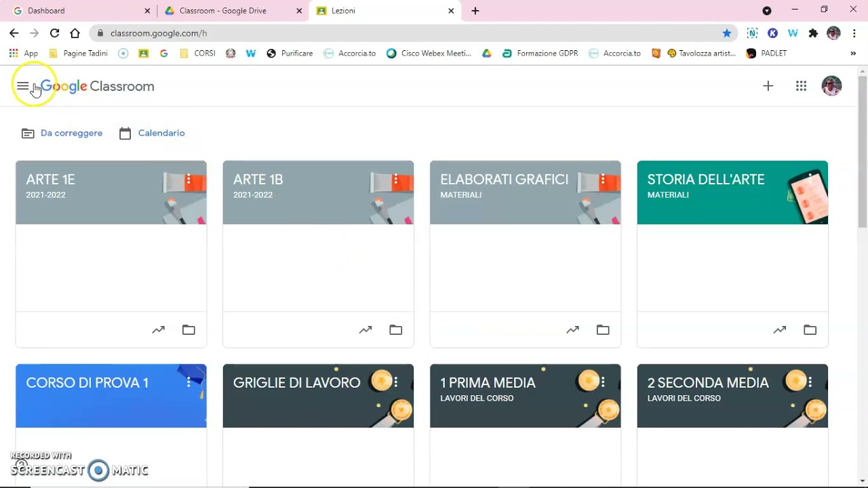This screenshot has width=868, height=488.
Task: Open the Formazione GDPR bookmark
Action: point(540,53)
